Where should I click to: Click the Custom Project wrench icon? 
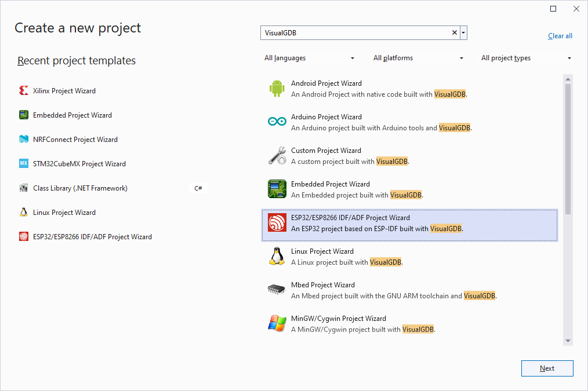point(277,156)
